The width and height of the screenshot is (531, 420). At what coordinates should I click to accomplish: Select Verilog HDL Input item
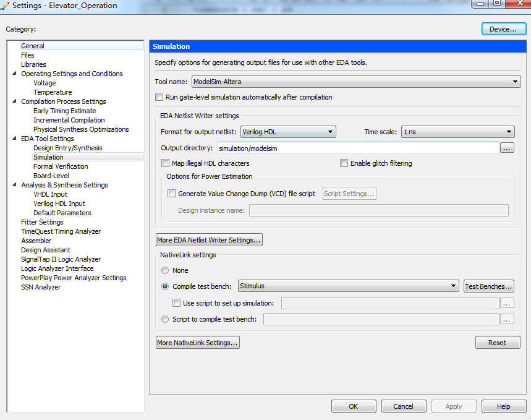click(x=59, y=204)
